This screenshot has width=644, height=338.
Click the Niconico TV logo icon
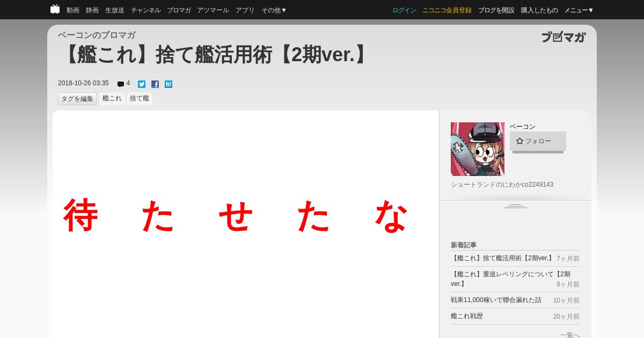pyautogui.click(x=55, y=9)
